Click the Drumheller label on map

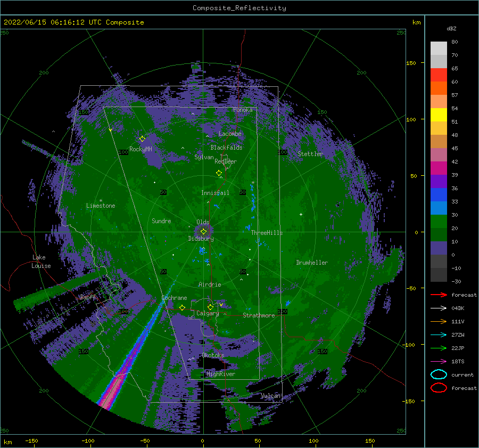coord(312,263)
